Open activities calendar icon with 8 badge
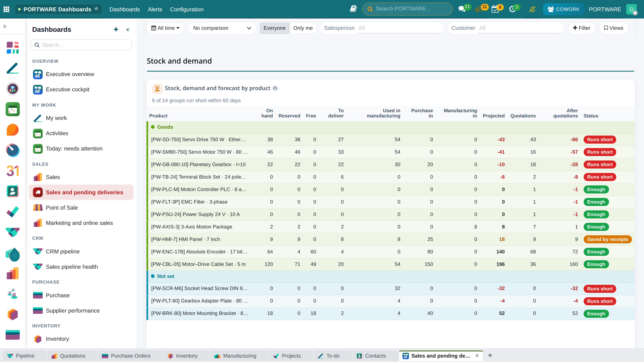Image resolution: width=644 pixels, height=362 pixels. tap(495, 9)
